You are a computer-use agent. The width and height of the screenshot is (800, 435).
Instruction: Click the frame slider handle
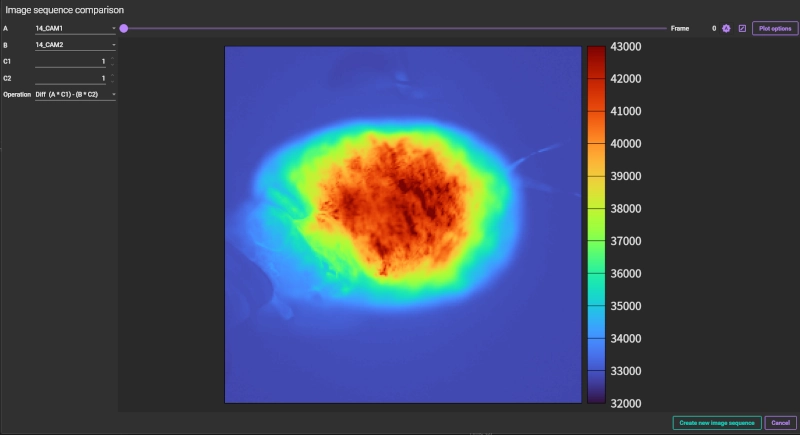pyautogui.click(x=124, y=29)
